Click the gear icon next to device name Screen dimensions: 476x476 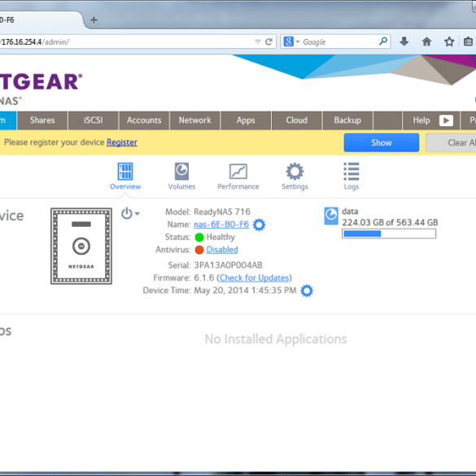click(259, 225)
